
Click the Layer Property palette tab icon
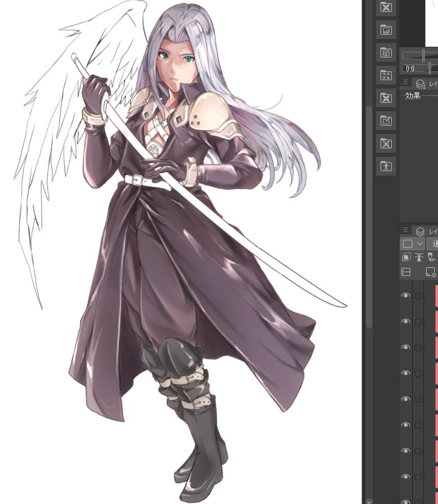coord(420,84)
